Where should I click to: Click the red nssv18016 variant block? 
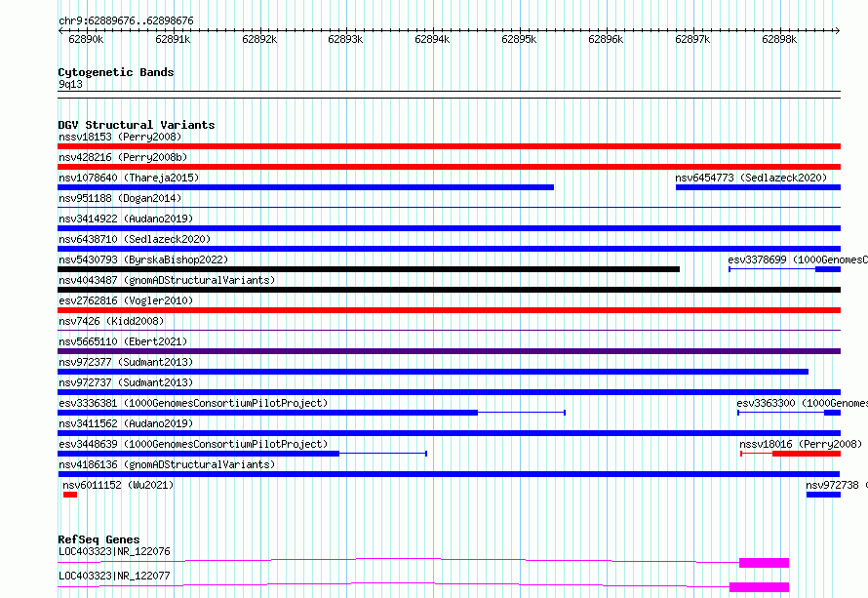807,454
